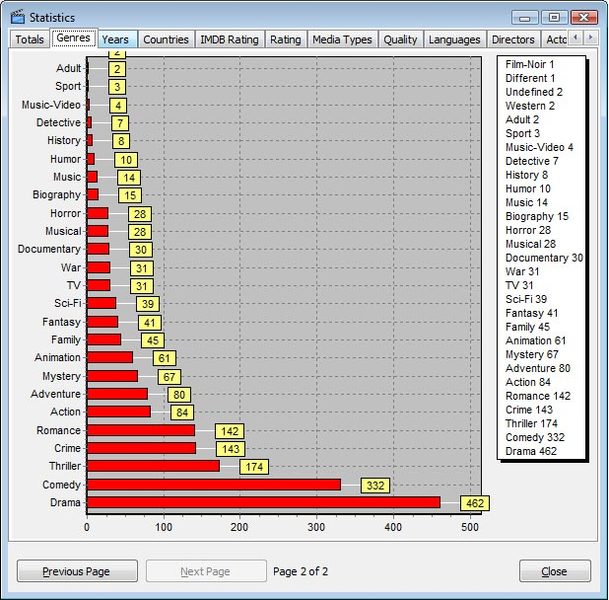The width and height of the screenshot is (609, 600).
Task: Switch to the Totals tab
Action: [30, 39]
